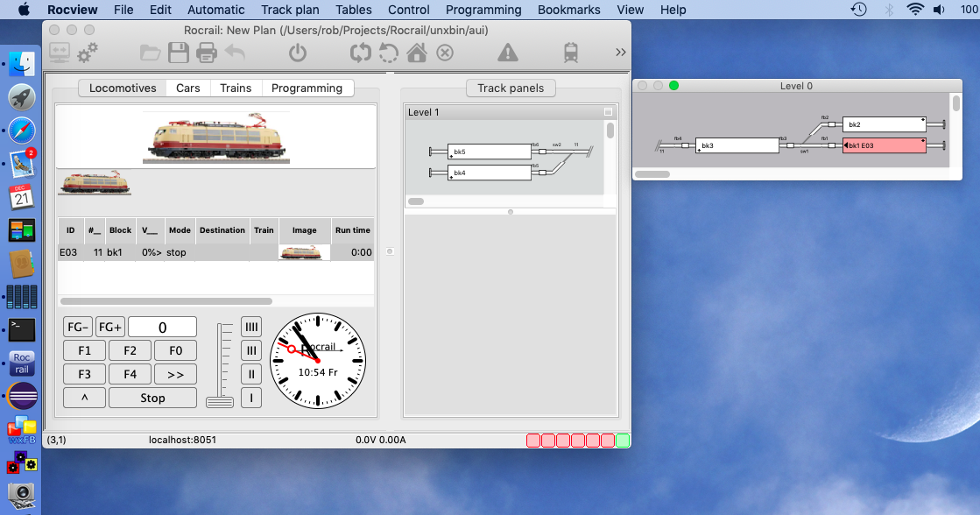This screenshot has width=980, height=515.
Task: Toggle locomotive function F1
Action: pyautogui.click(x=85, y=350)
